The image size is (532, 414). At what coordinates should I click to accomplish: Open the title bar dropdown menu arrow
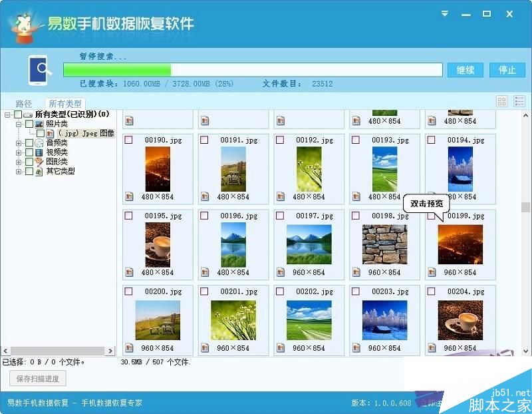[x=444, y=13]
